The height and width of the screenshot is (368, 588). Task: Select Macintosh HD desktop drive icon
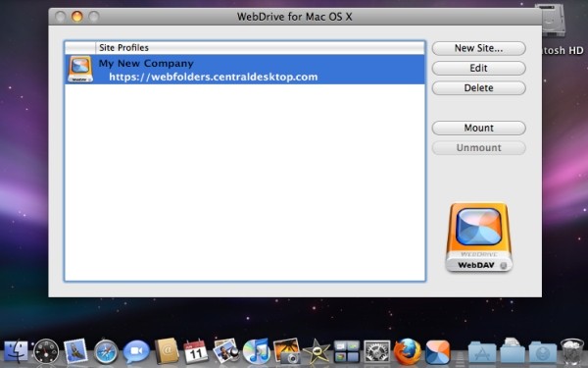pos(553,21)
